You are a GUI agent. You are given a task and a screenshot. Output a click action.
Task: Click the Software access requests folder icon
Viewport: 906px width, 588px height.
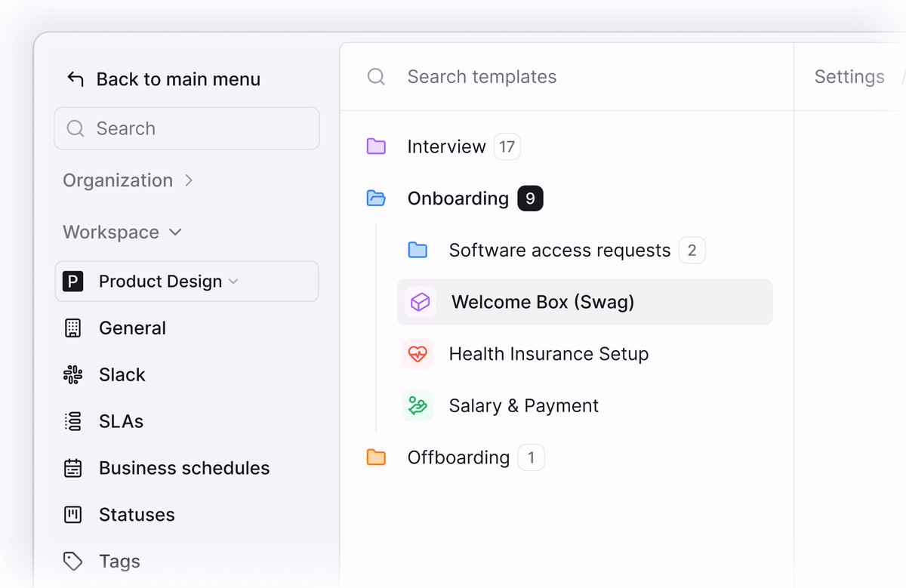(418, 250)
